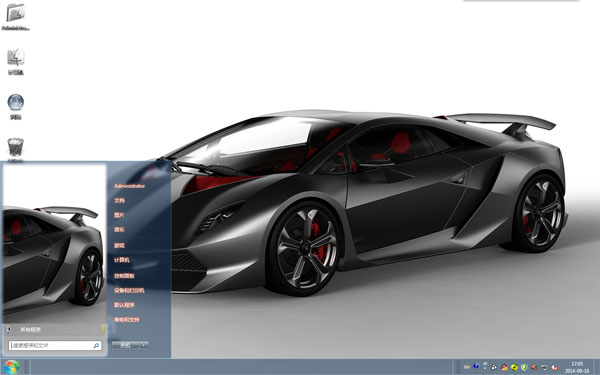Focus the Start menu search box
This screenshot has width=600, height=375.
(55, 346)
